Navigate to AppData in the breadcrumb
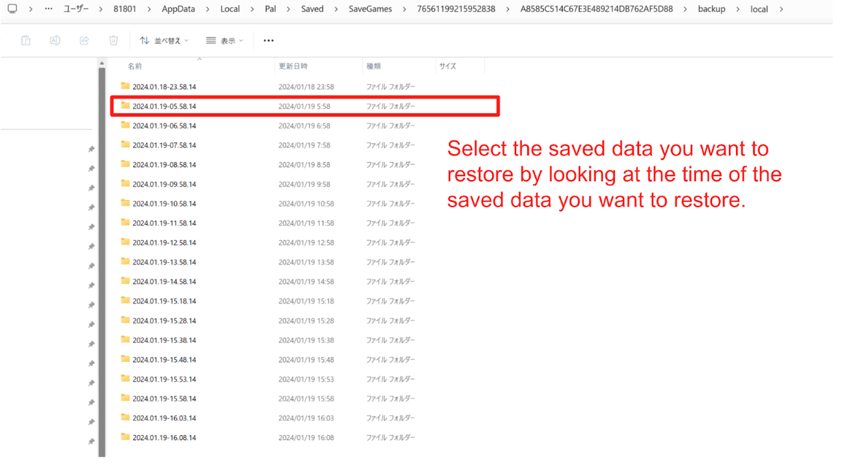The image size is (868, 472). coord(179,9)
